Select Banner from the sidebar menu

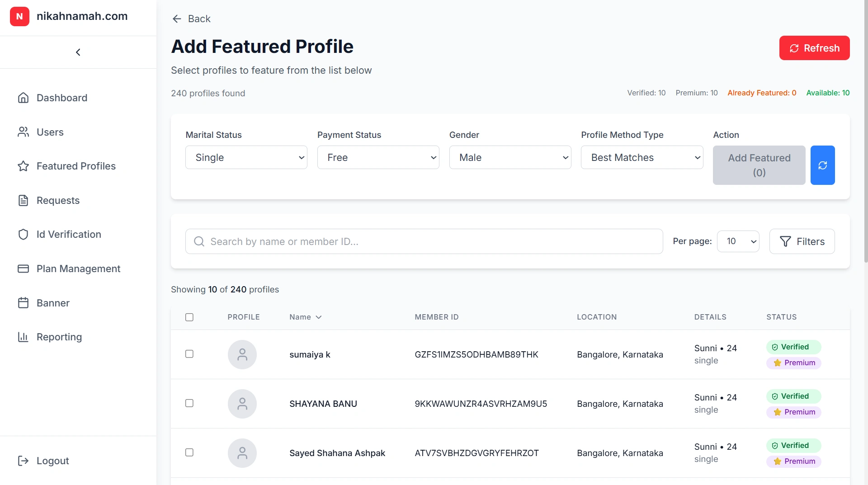[23, 303]
